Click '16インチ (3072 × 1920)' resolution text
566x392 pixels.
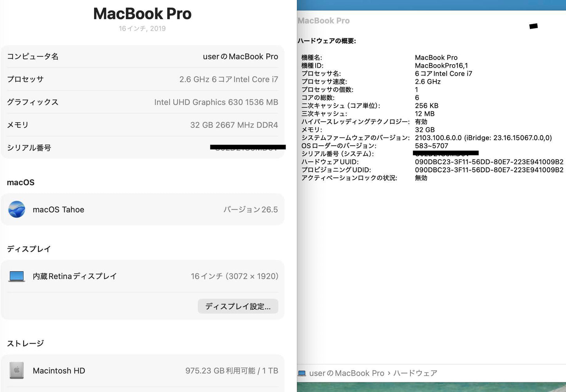click(x=235, y=276)
